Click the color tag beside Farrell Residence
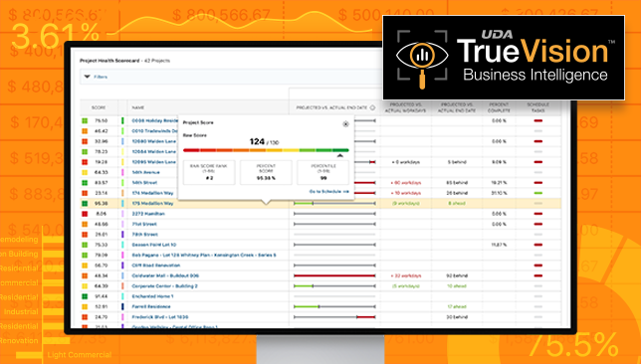641x364 pixels. pyautogui.click(x=122, y=306)
